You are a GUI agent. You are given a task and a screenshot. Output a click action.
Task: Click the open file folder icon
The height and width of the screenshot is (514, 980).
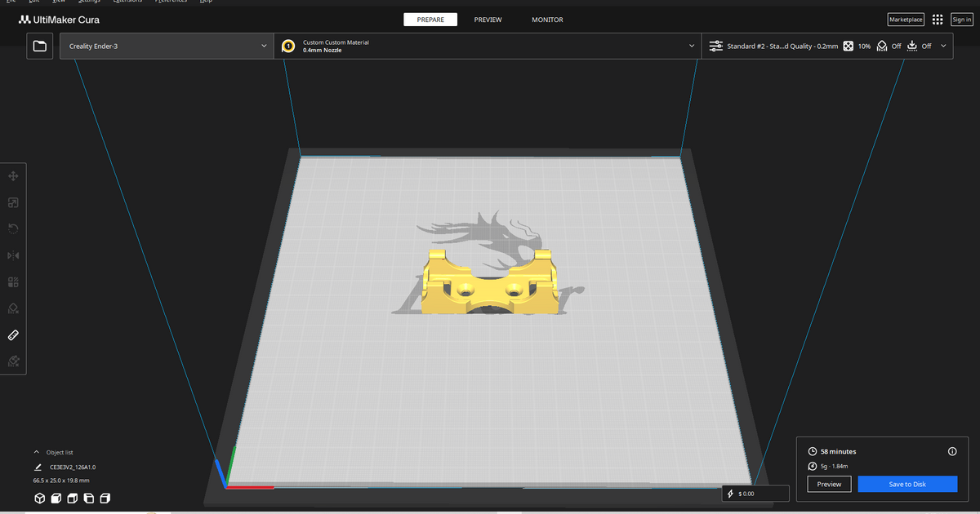(39, 47)
